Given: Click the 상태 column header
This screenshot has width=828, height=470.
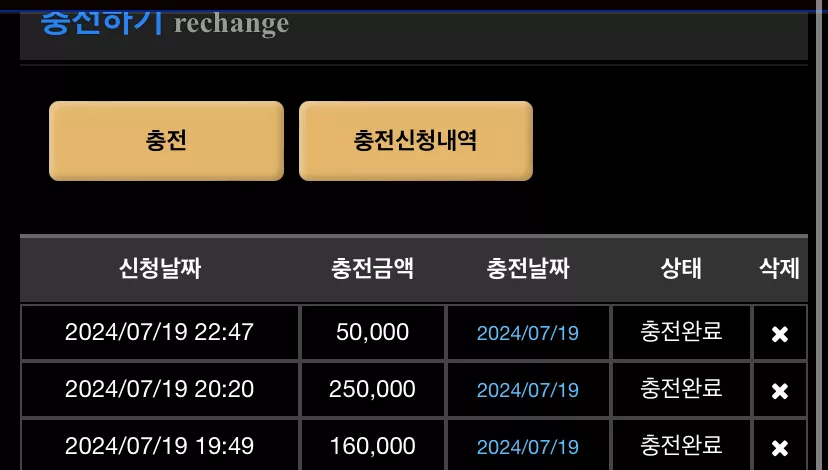Looking at the screenshot, I should click(681, 268).
